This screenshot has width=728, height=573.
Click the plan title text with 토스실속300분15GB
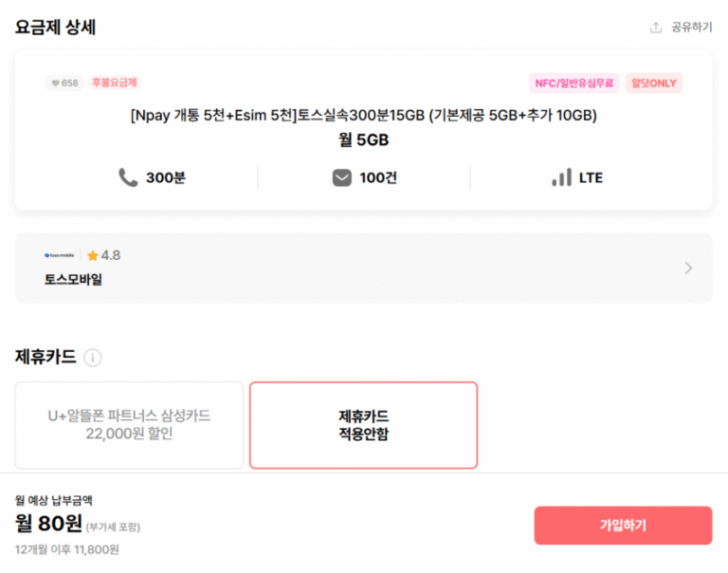pyautogui.click(x=363, y=116)
